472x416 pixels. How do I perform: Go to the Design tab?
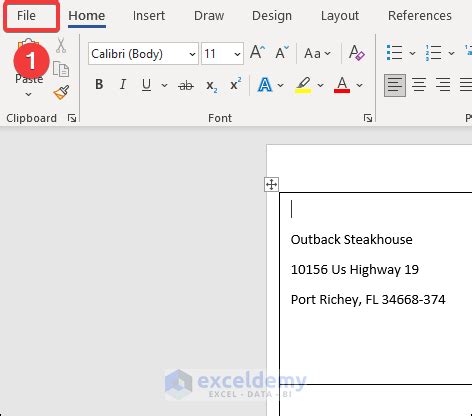click(x=272, y=16)
